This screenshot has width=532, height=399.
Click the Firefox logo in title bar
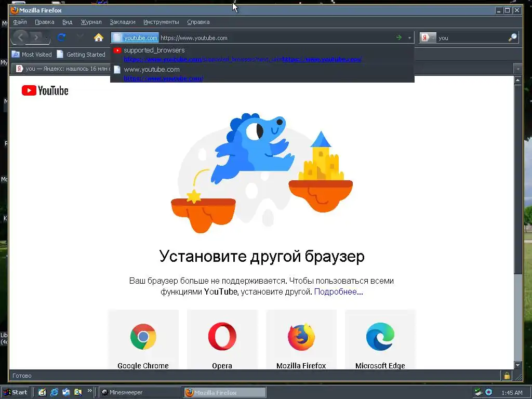(14, 10)
